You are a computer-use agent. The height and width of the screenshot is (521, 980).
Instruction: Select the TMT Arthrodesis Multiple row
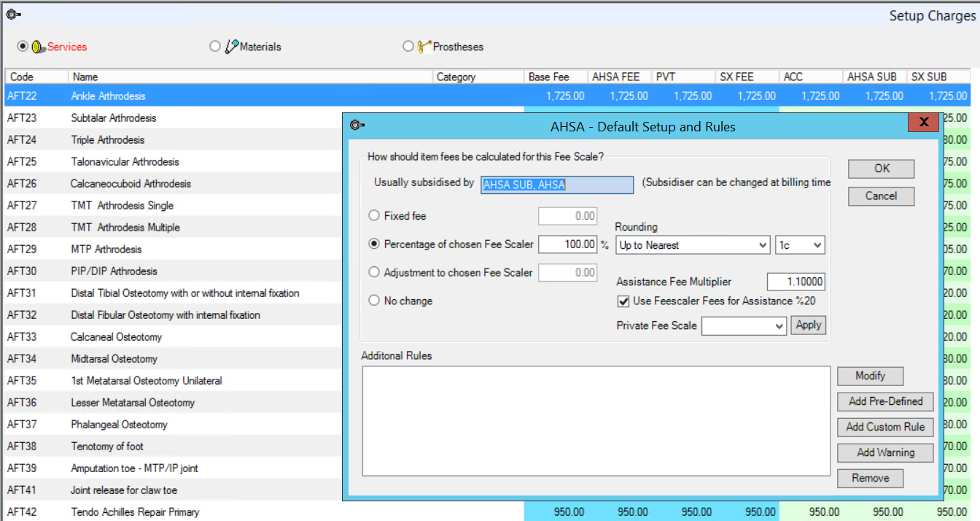(x=174, y=227)
